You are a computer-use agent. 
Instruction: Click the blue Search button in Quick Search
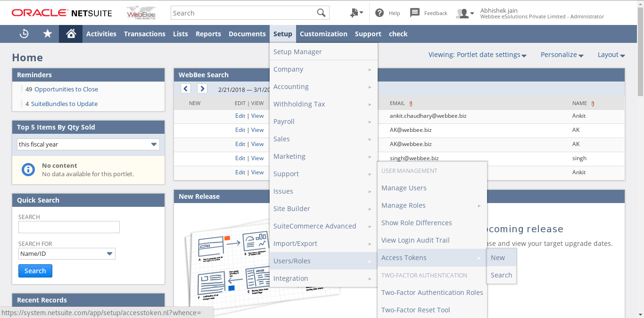click(x=35, y=271)
